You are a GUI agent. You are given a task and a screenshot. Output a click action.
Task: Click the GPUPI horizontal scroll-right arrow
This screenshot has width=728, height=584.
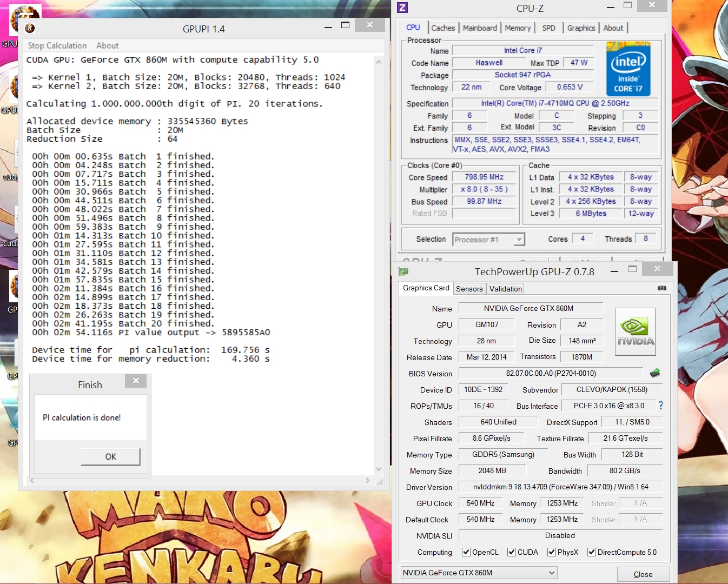(x=368, y=480)
